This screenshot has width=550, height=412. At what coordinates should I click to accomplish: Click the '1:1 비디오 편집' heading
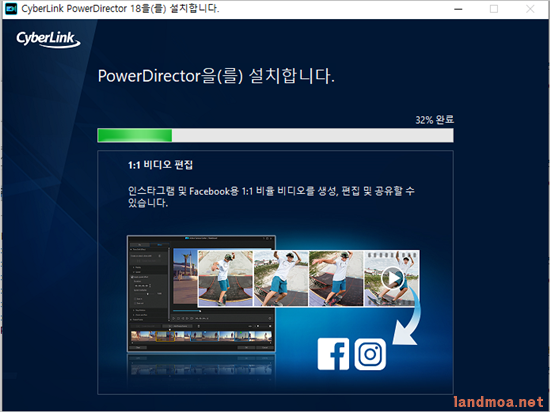[x=160, y=165]
